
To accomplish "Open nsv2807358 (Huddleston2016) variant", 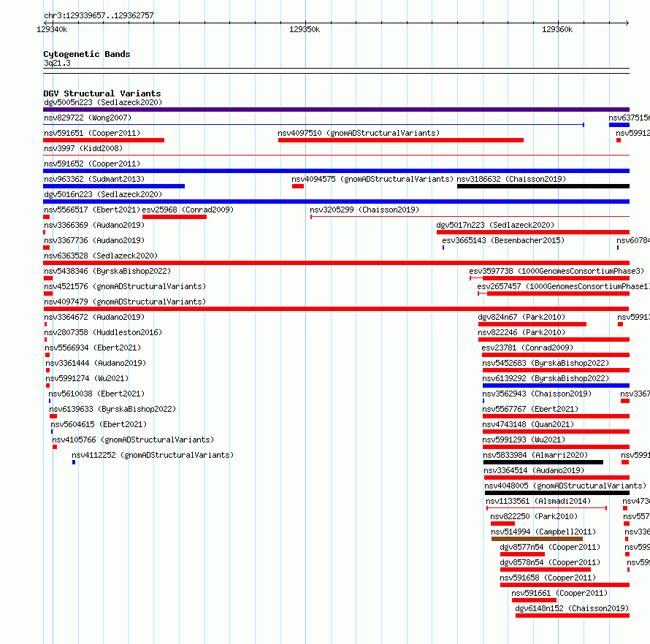I will 103,332.
